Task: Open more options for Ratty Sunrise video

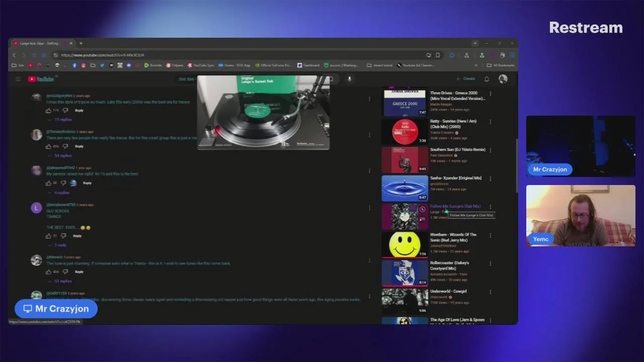Action: click(x=491, y=122)
